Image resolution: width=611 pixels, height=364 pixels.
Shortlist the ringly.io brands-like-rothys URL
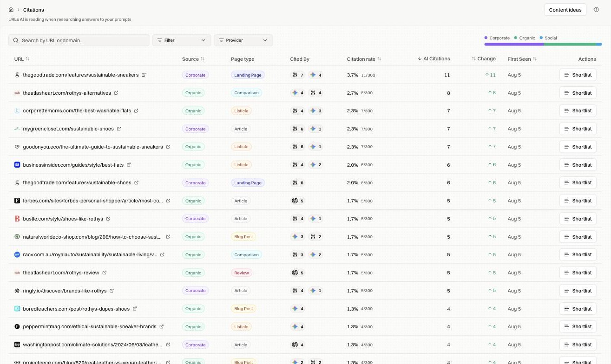(x=578, y=291)
